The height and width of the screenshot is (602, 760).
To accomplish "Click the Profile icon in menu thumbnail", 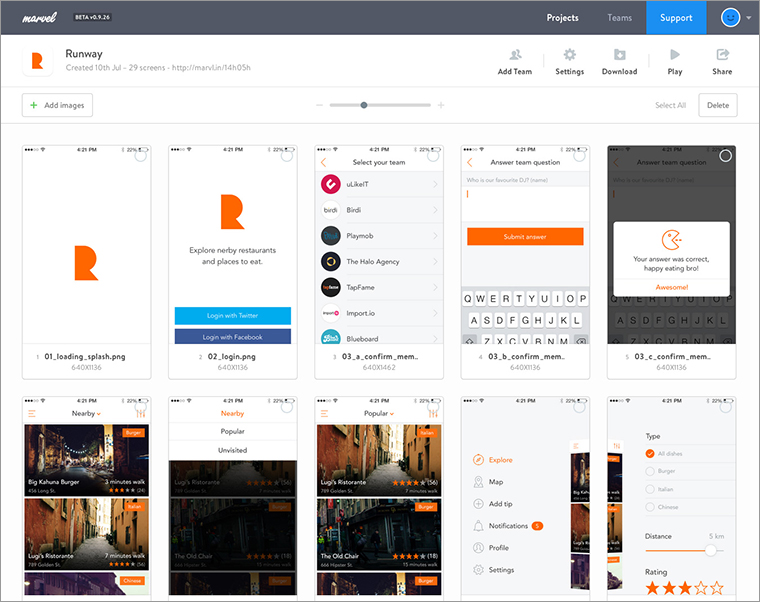I will coord(478,548).
